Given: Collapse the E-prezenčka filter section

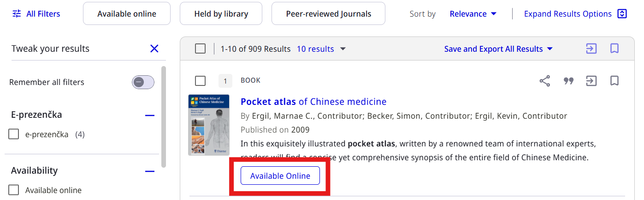Looking at the screenshot, I should pos(150,115).
